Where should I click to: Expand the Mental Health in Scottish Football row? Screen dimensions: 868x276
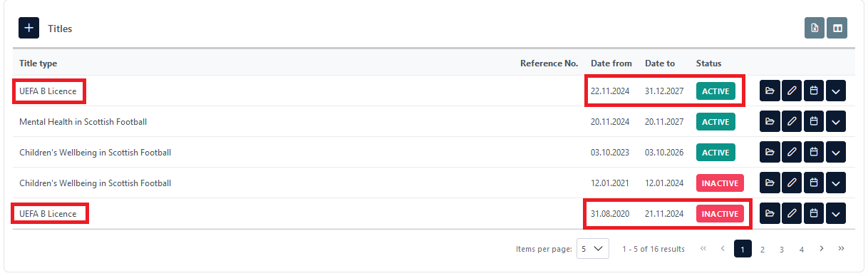[836, 122]
